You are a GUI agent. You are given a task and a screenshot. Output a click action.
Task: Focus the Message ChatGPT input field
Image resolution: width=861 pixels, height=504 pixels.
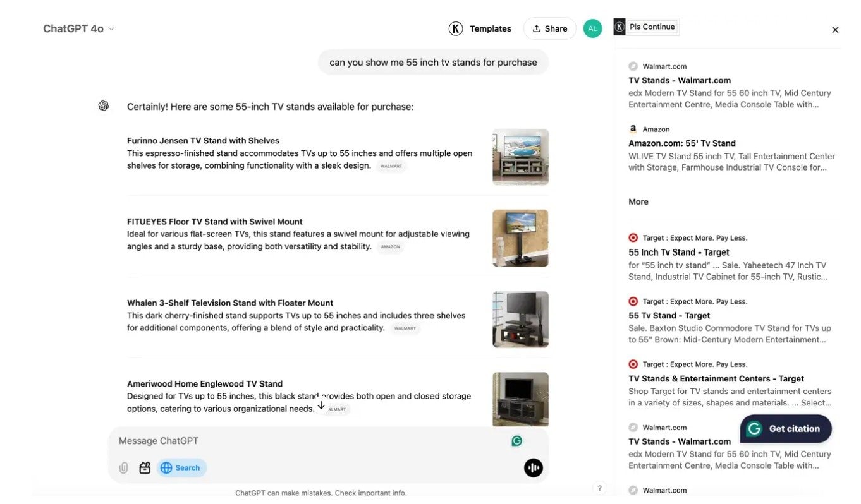(310, 441)
